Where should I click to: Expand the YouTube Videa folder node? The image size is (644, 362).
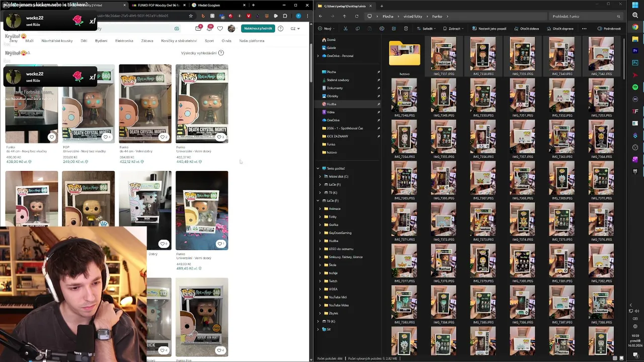pyautogui.click(x=320, y=305)
